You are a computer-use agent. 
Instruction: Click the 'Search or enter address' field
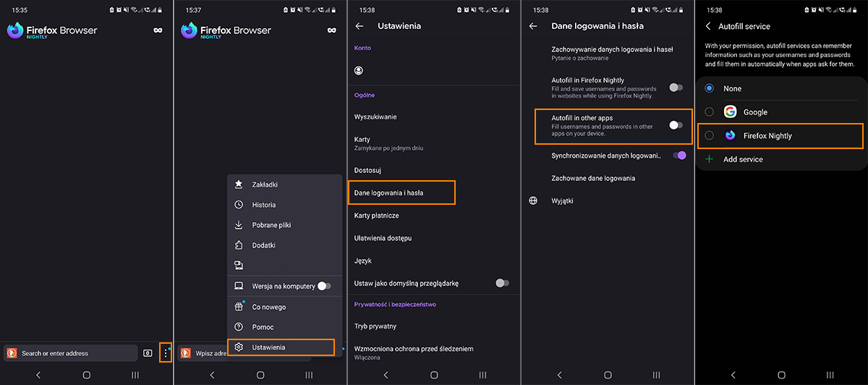(71, 353)
